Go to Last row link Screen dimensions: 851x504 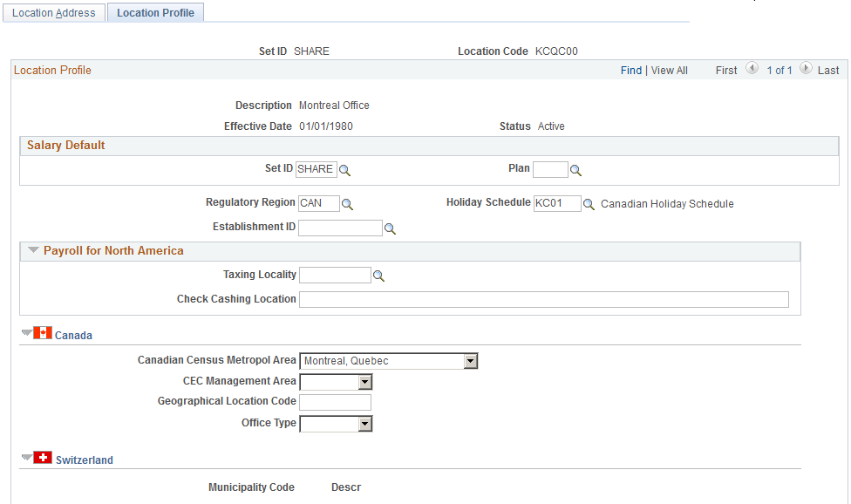click(828, 71)
